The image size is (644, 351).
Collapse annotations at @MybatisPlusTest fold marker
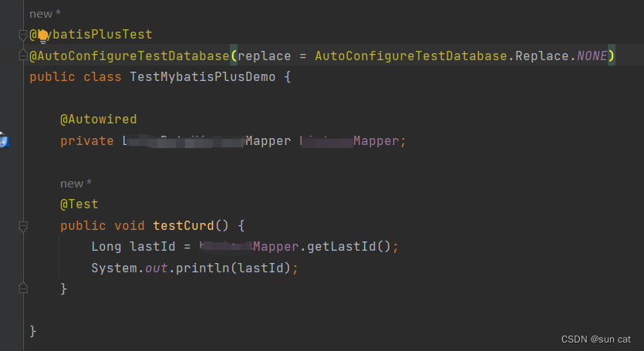pyautogui.click(x=22, y=35)
